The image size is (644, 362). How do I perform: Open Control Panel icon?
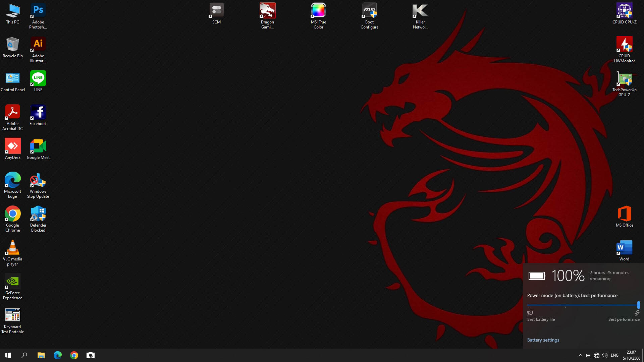[12, 81]
